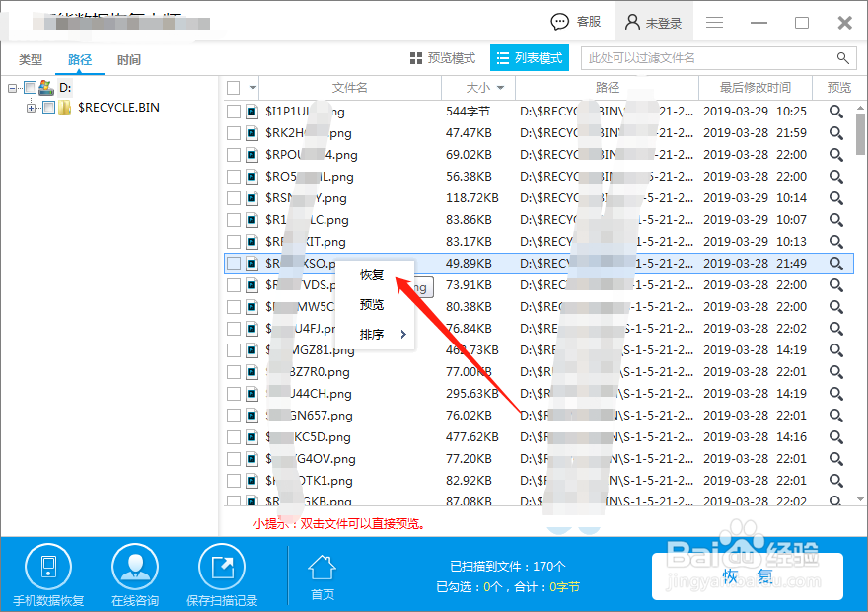
Task: Toggle the select-all files checkbox
Action: (x=234, y=88)
